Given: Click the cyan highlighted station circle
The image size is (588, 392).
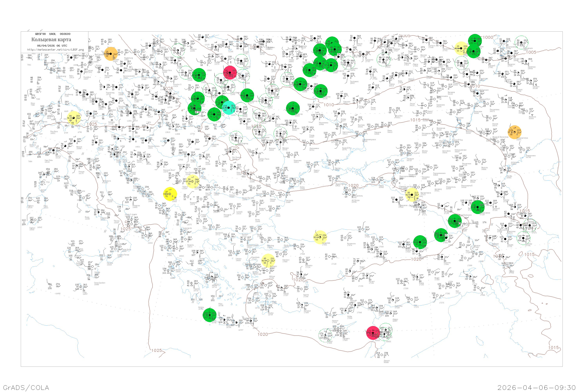Looking at the screenshot, I should (x=229, y=108).
